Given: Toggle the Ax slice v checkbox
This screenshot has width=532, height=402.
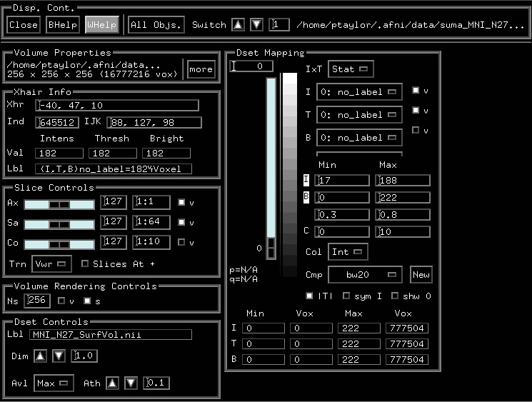Looking at the screenshot, I should (181, 203).
